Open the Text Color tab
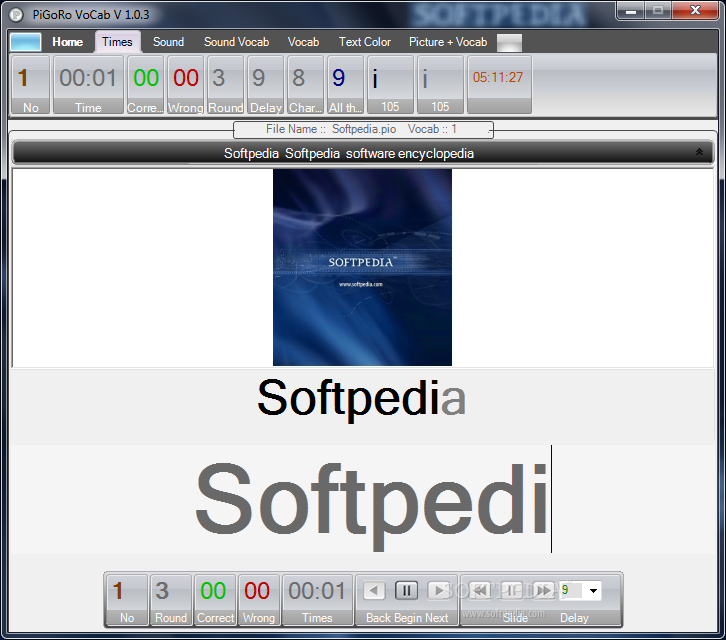 [x=365, y=42]
